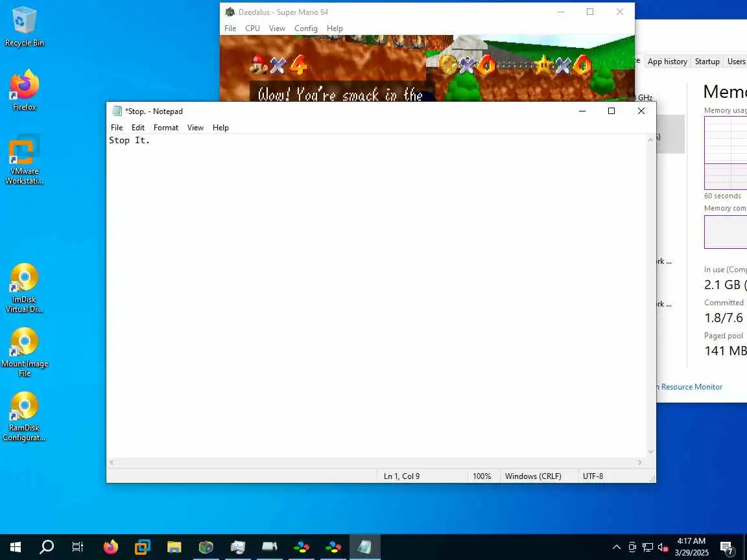
Task: Click Notepad horizontal scrollbar left arrow
Action: (112, 462)
